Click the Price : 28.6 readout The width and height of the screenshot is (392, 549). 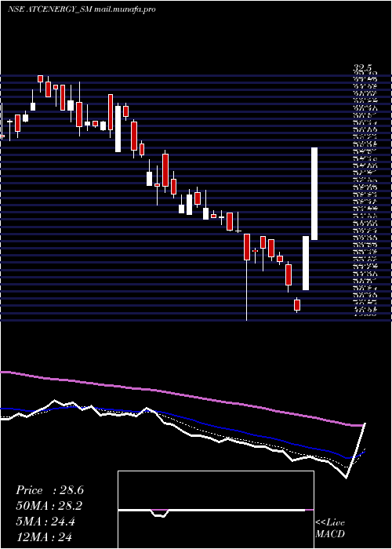pyautogui.click(x=49, y=490)
